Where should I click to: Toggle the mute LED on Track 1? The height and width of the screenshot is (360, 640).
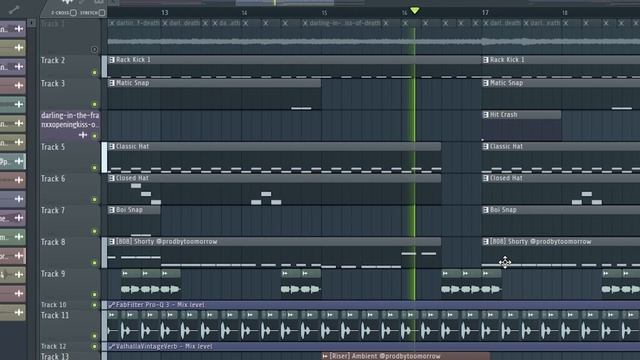click(x=94, y=49)
